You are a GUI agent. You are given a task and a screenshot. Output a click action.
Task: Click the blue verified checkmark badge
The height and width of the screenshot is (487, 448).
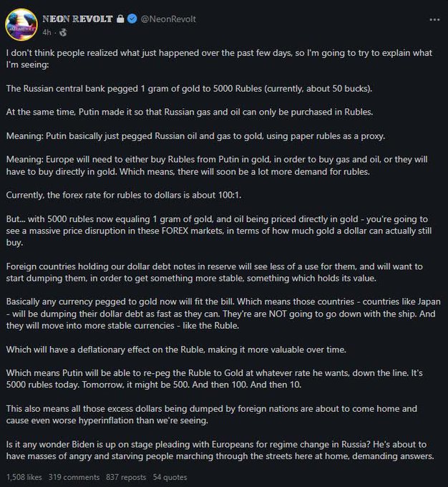click(132, 19)
